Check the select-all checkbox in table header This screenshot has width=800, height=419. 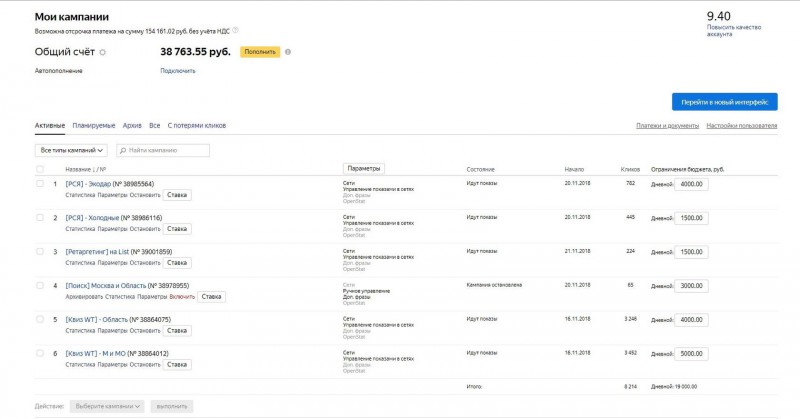pos(40,168)
